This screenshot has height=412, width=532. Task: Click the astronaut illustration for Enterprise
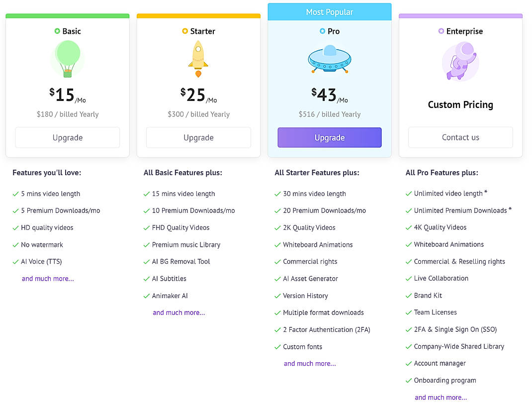click(460, 61)
